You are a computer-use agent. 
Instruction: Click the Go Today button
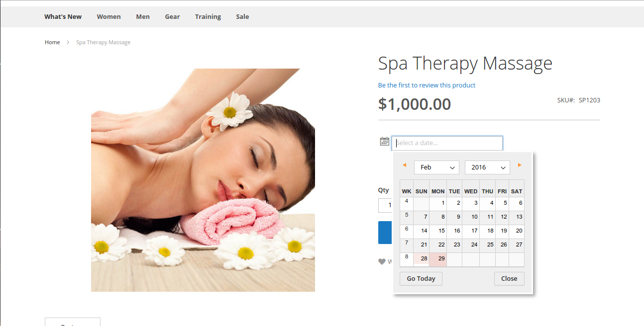(x=421, y=279)
